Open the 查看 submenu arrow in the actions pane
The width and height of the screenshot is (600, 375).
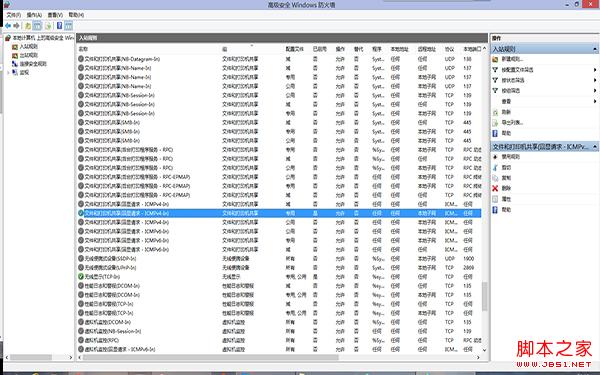coord(595,101)
